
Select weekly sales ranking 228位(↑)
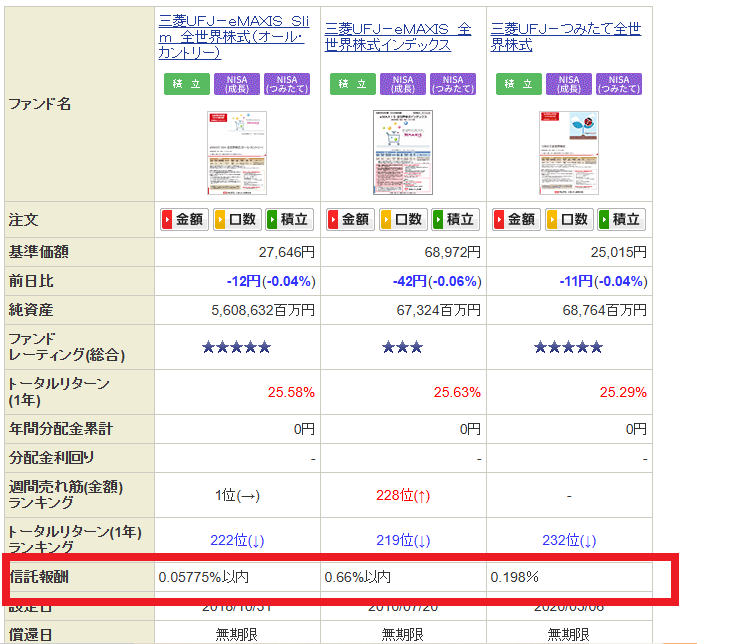[403, 496]
